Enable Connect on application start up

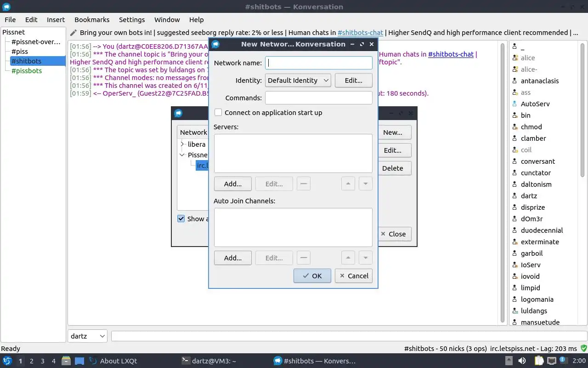218,112
